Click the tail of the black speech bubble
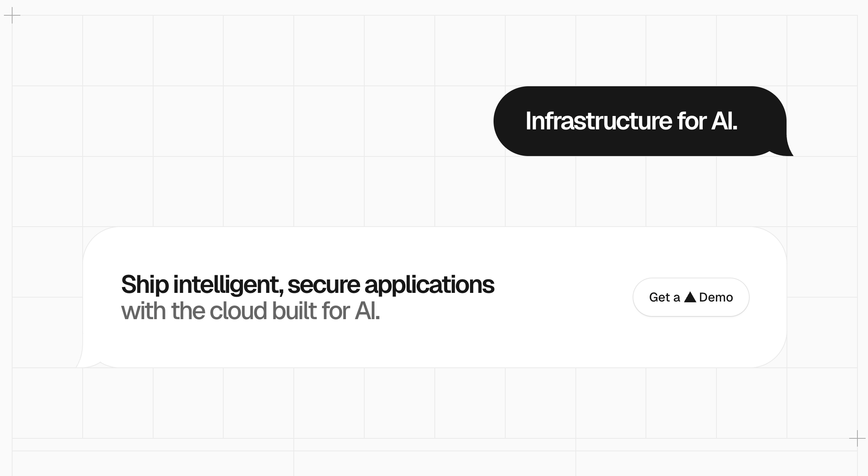This screenshot has height=476, width=868. 785,151
